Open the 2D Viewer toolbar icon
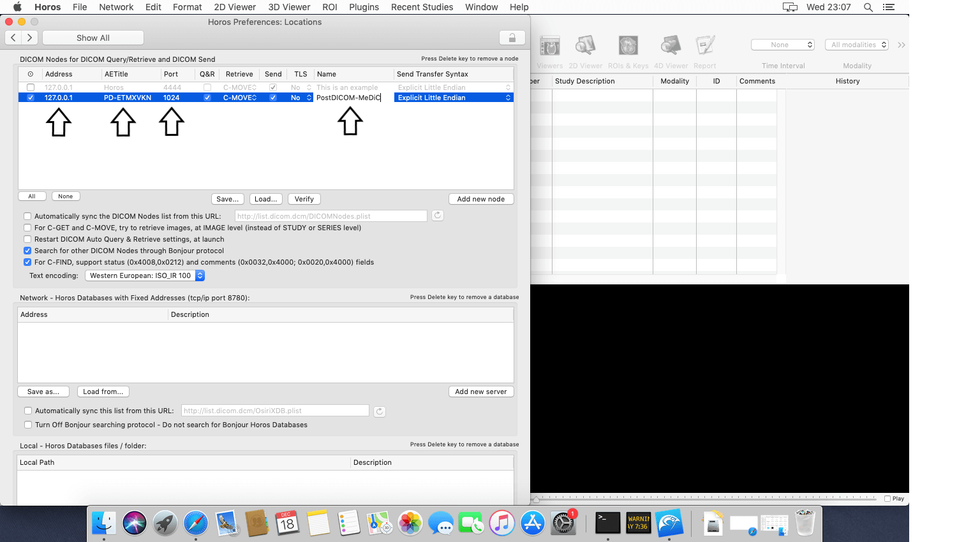This screenshot has height=542, width=980. tap(585, 46)
